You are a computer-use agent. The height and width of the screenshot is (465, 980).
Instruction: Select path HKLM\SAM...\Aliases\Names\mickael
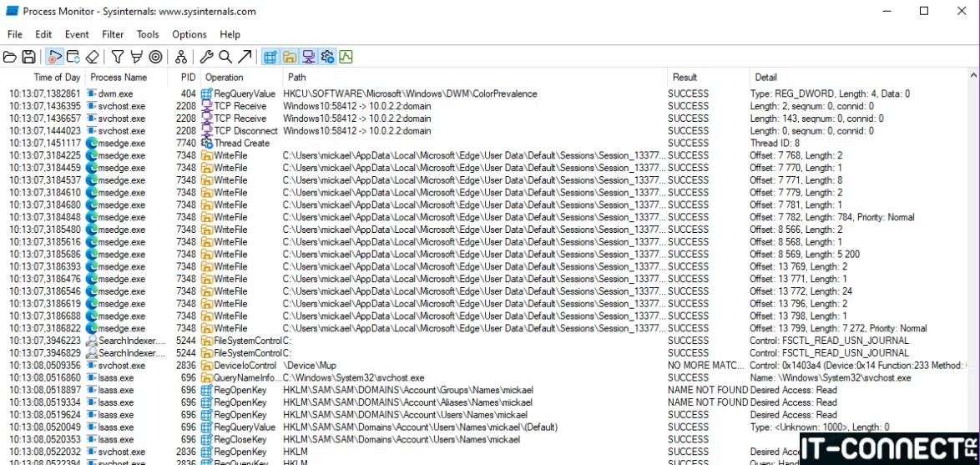click(x=407, y=402)
